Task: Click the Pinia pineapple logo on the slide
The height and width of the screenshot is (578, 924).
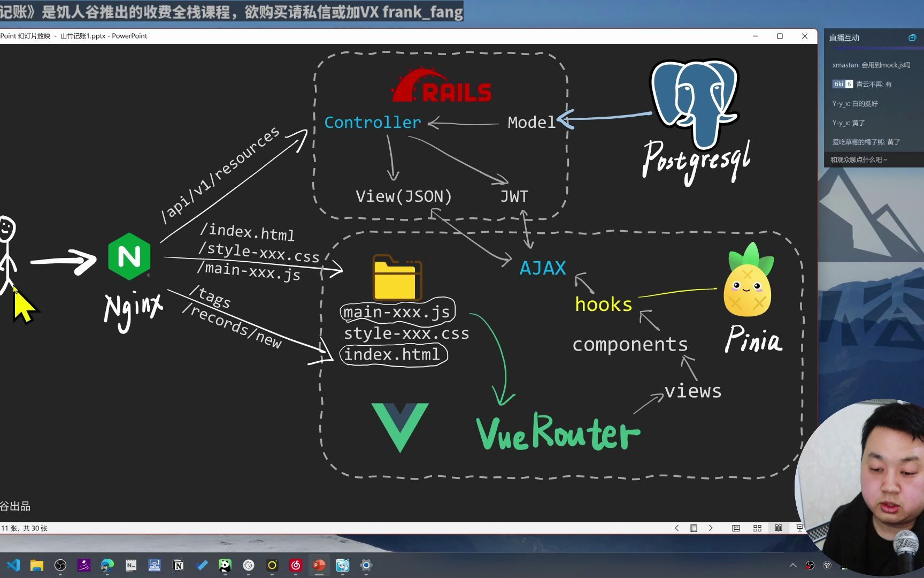Action: pos(748,279)
